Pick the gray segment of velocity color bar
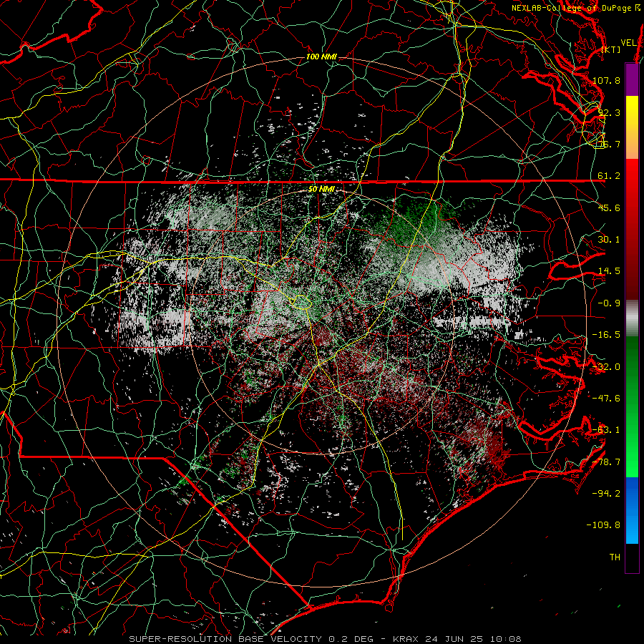644x644 pixels. tap(632, 318)
